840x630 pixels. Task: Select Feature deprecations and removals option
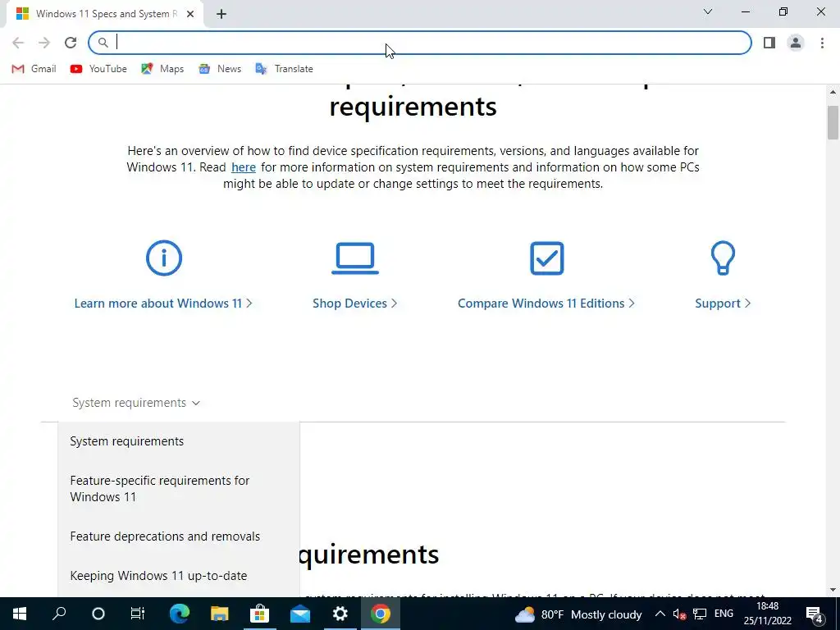pyautogui.click(x=165, y=536)
